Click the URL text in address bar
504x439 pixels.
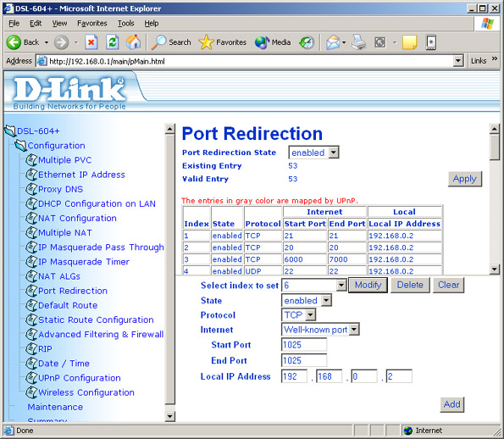tap(107, 61)
